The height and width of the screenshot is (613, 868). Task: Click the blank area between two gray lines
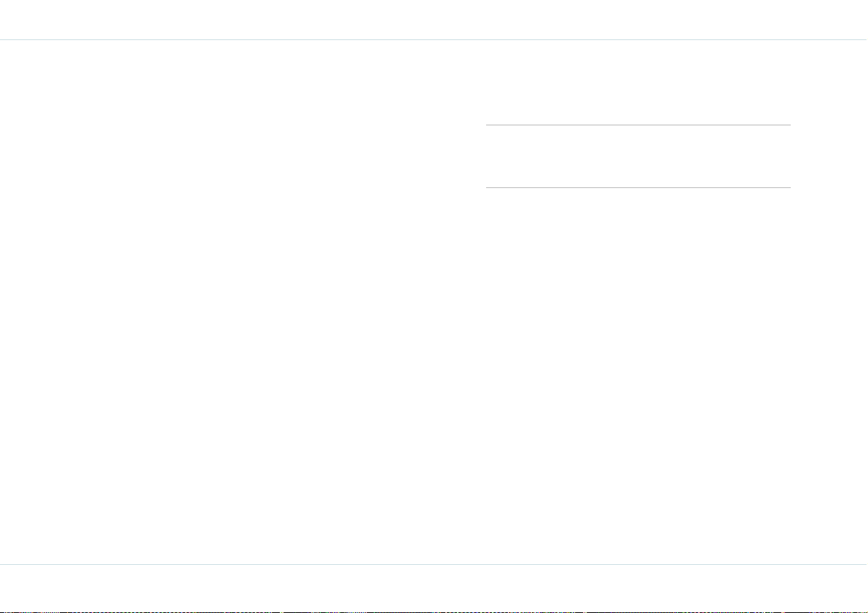(x=638, y=156)
